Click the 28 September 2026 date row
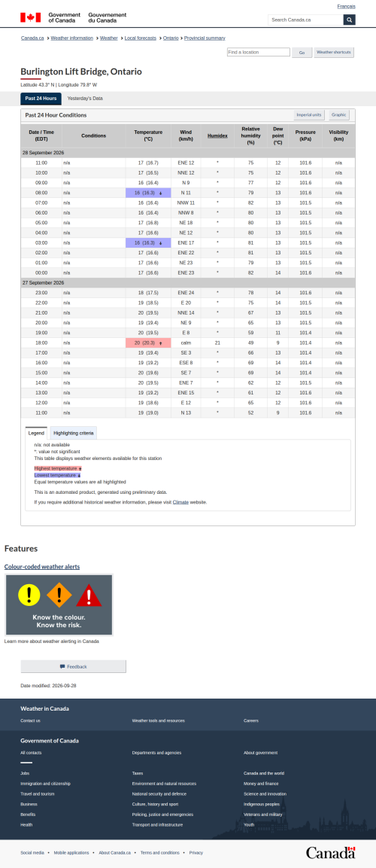This screenshot has width=376, height=868. [x=188, y=152]
